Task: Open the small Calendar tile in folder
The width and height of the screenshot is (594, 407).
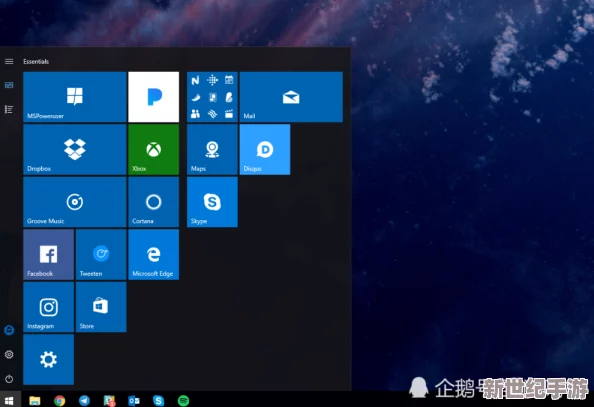Action: (229, 80)
